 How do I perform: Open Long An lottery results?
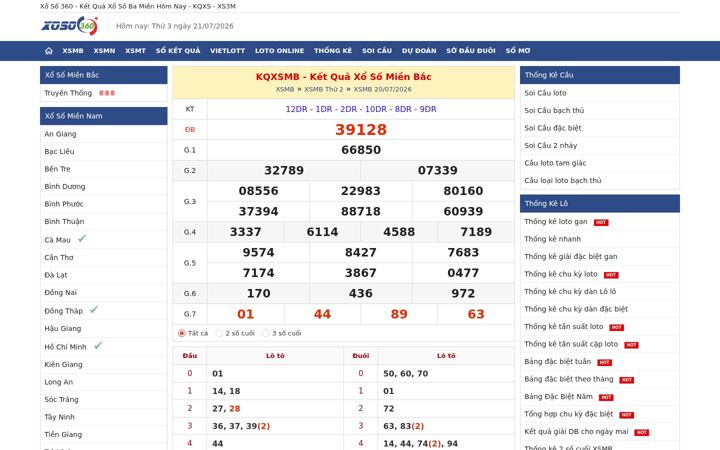pyautogui.click(x=59, y=382)
